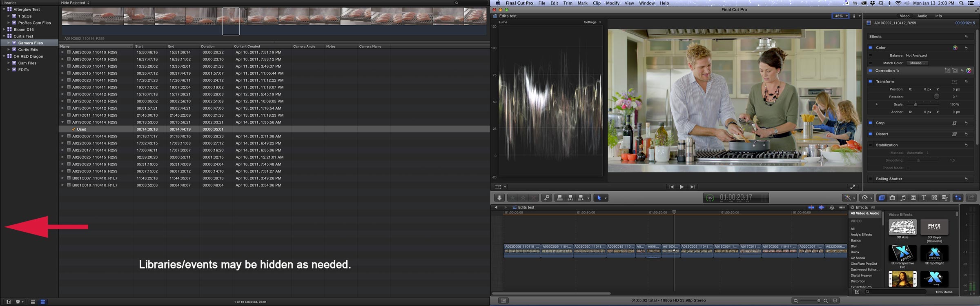The height and width of the screenshot is (306, 980).
Task: Toggle the Distort checkbox
Action: (x=870, y=134)
